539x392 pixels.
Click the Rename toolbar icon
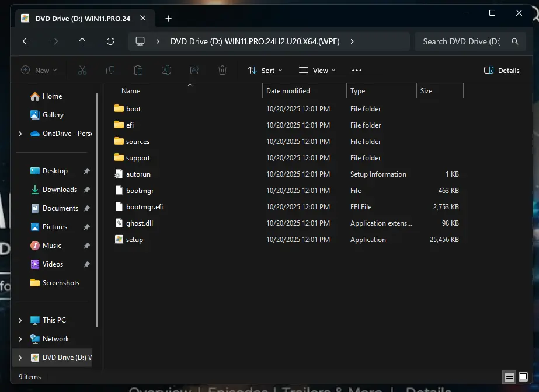coord(166,71)
